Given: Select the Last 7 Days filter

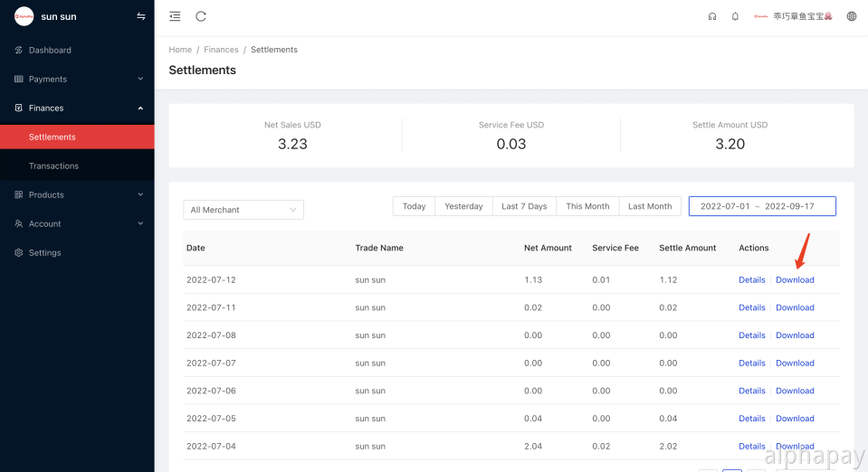Looking at the screenshot, I should (524, 206).
